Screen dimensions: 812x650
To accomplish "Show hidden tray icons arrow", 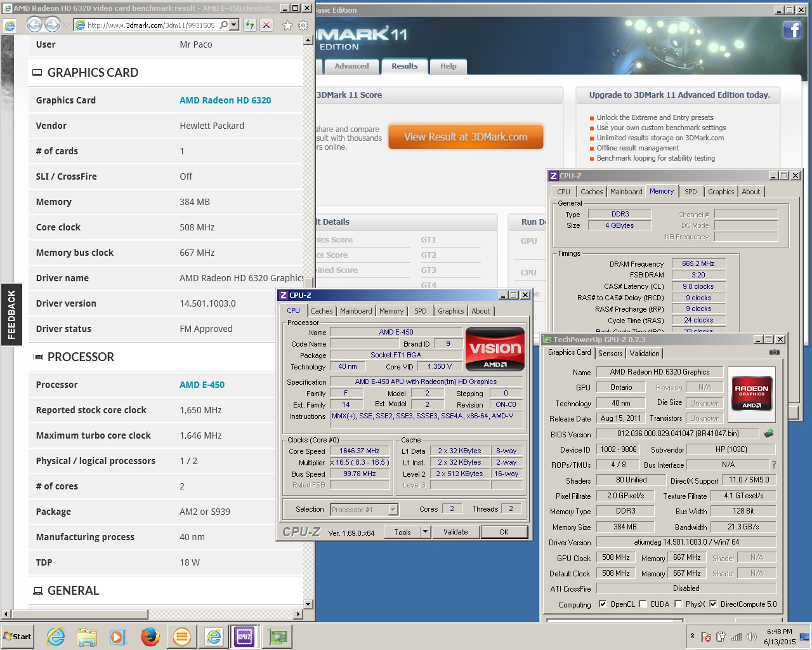I will tap(692, 635).
